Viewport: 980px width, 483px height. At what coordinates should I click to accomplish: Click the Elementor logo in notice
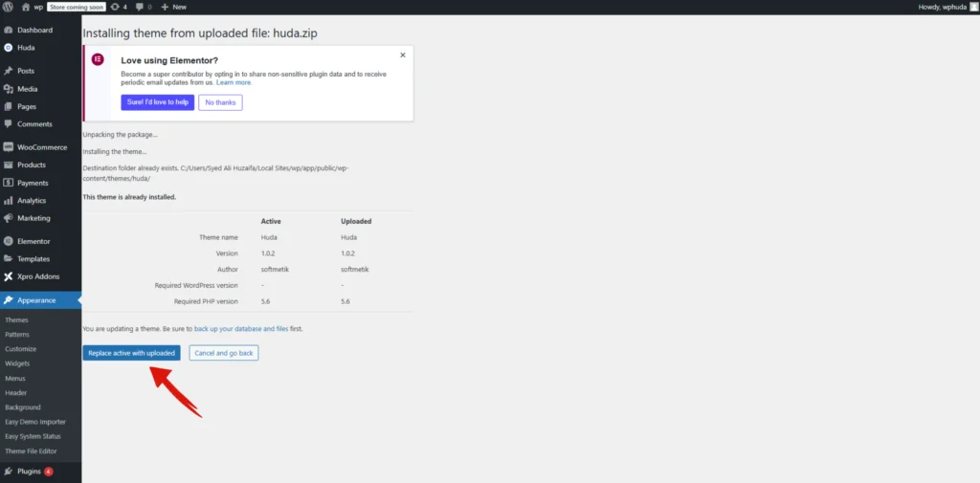(98, 60)
